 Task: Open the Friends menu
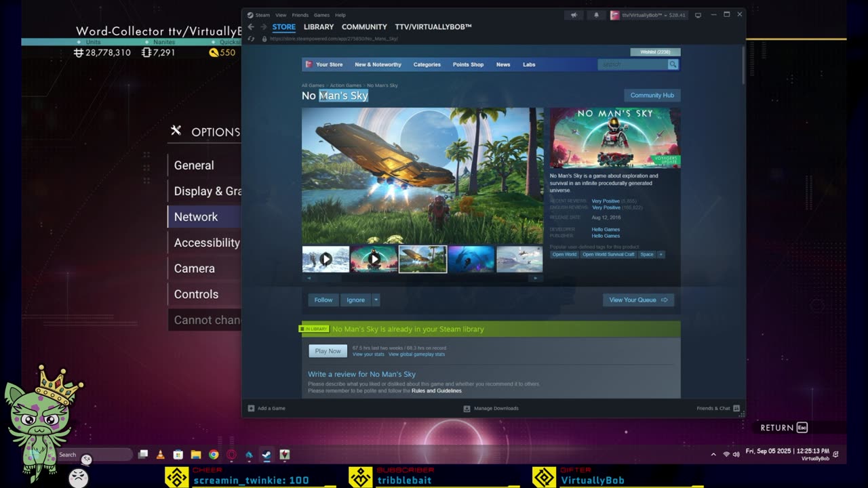click(300, 15)
